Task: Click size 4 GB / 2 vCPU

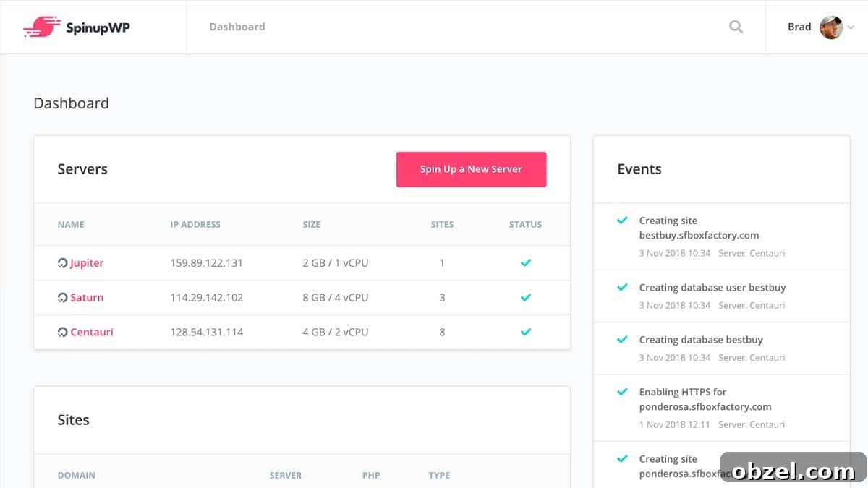Action: click(336, 333)
